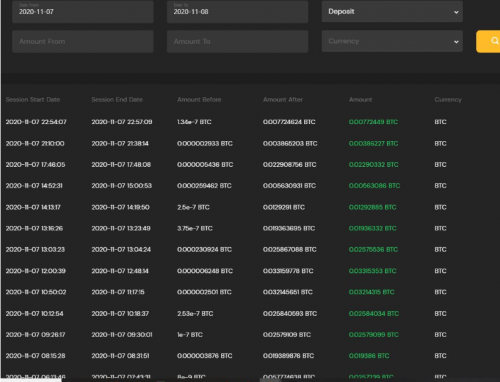The width and height of the screenshot is (500, 382).
Task: Click the Currency column header
Action: click(448, 100)
